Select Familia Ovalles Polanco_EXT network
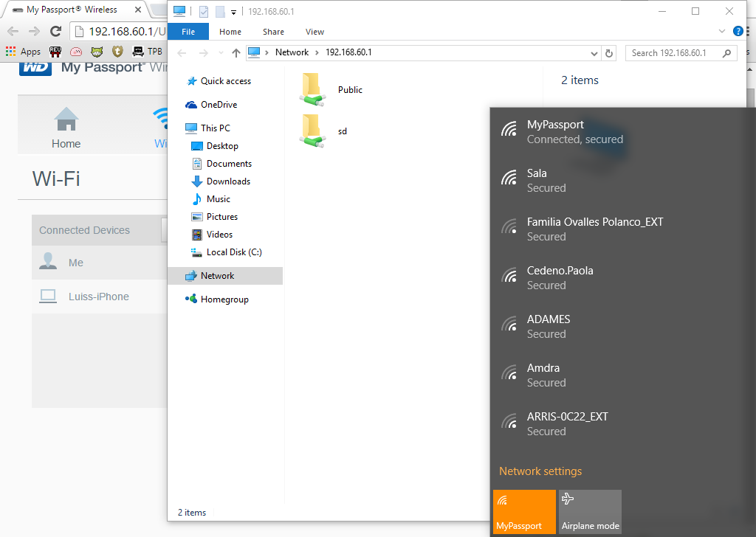 (623, 229)
